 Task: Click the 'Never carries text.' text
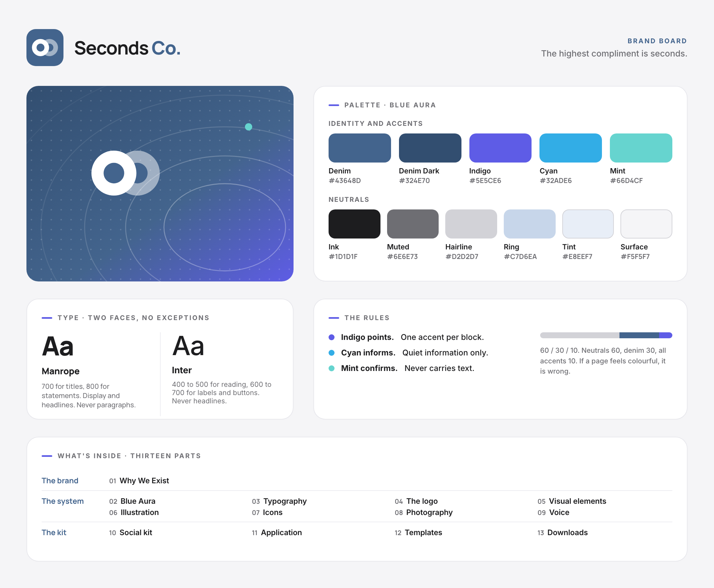point(440,368)
